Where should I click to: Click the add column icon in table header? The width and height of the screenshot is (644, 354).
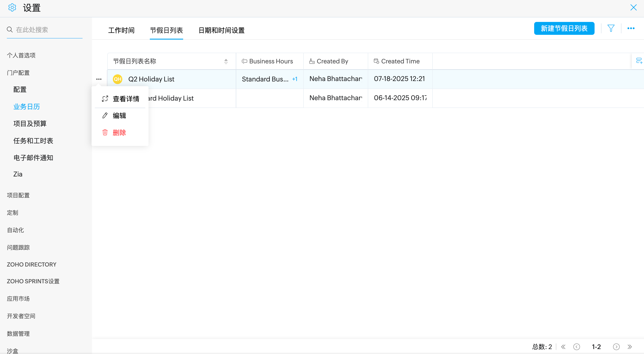click(x=639, y=61)
